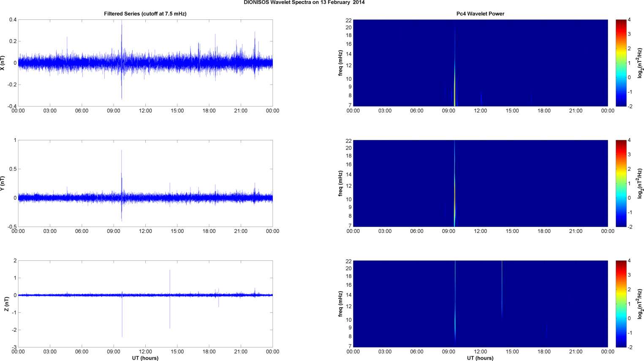Click the orange streak near 09:30 in middle wavelet plot
Screen dimensions: 644x361
pos(455,199)
